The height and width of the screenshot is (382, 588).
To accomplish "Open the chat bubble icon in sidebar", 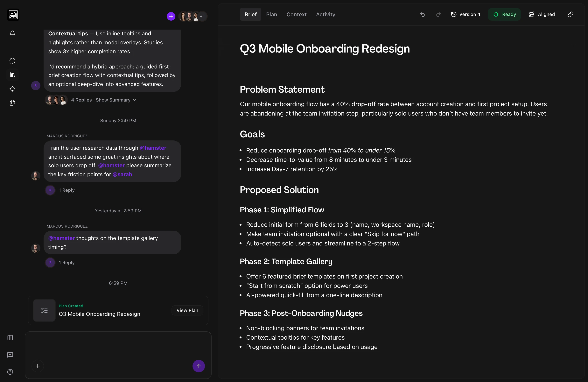I will pos(12,60).
